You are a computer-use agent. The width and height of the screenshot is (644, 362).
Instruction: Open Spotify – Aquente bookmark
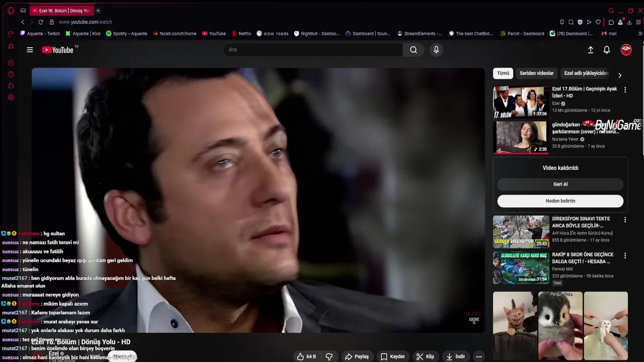[126, 34]
